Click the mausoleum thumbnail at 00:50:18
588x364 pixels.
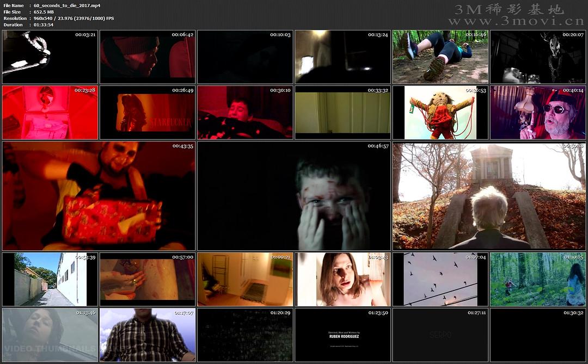[x=489, y=196]
